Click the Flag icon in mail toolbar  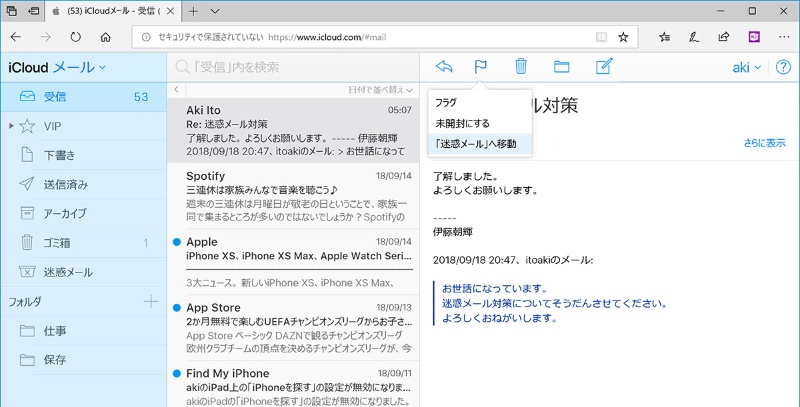(480, 67)
